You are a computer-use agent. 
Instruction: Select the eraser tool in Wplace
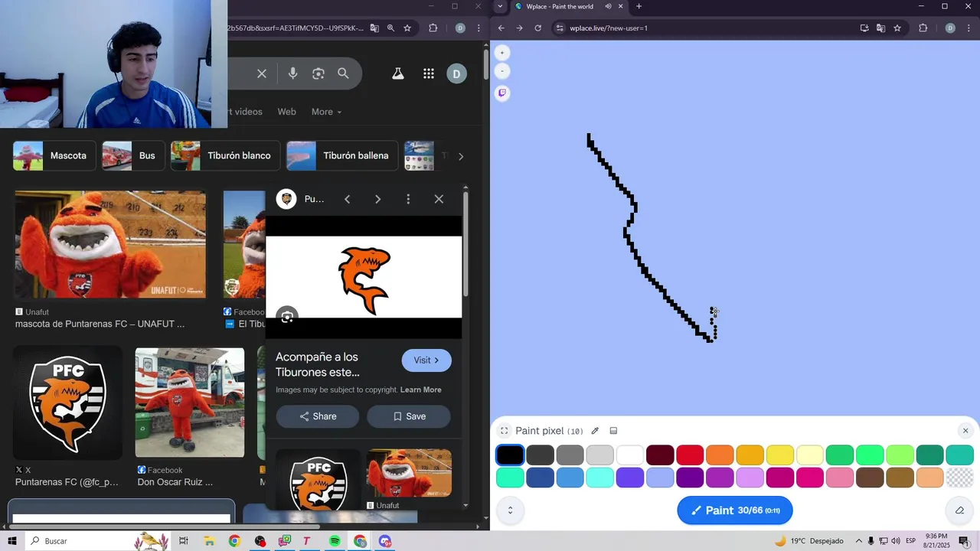click(x=959, y=510)
